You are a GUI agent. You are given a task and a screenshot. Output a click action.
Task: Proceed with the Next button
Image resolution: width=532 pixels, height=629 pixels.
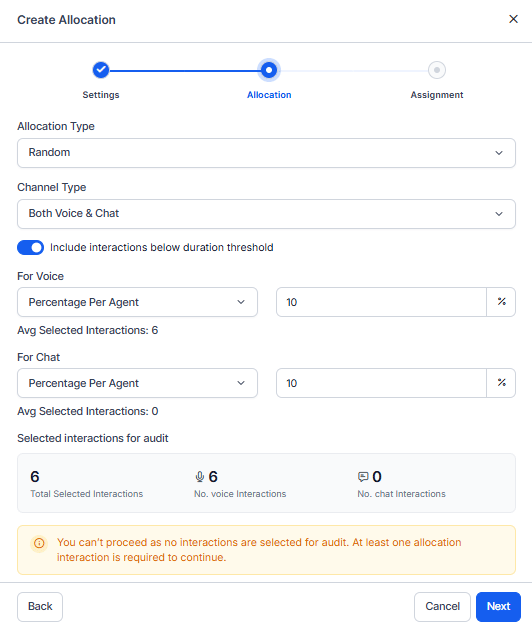[x=498, y=607]
